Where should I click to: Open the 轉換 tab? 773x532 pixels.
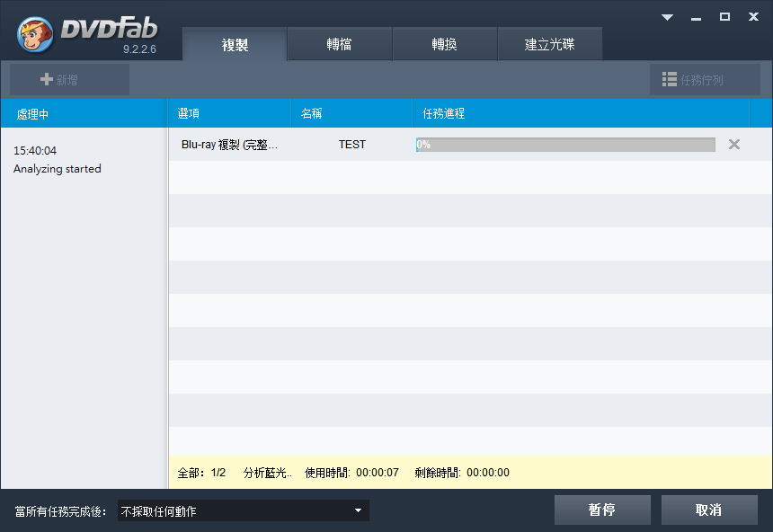(x=445, y=45)
